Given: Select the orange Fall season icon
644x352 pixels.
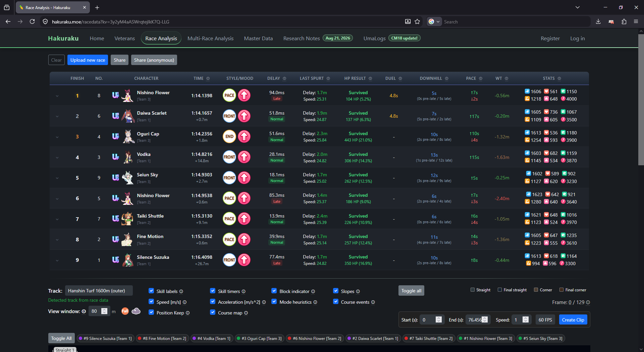Looking at the screenshot, I should (125, 311).
